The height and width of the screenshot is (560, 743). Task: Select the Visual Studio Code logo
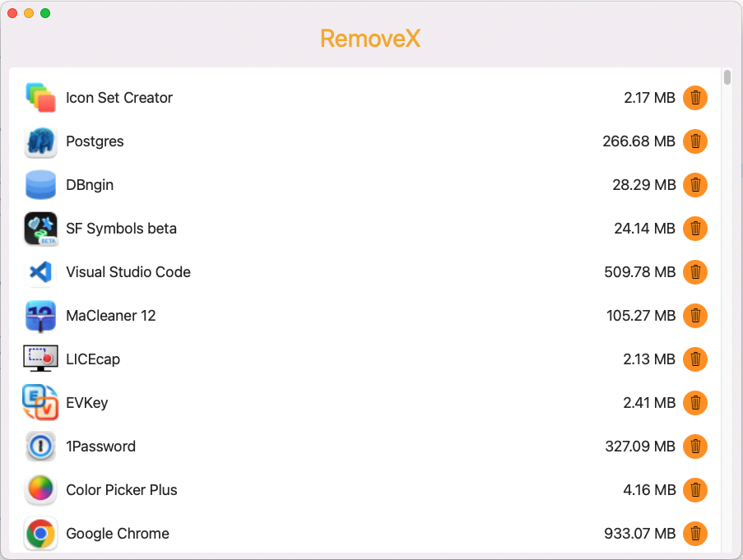pos(41,272)
